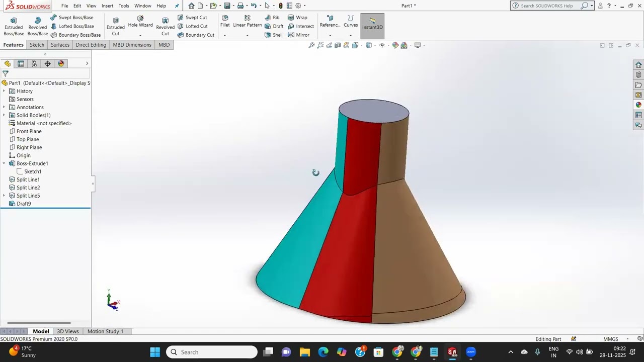This screenshot has width=644, height=362.
Task: Open the DimXpertManager tab icon
Action: click(48, 63)
